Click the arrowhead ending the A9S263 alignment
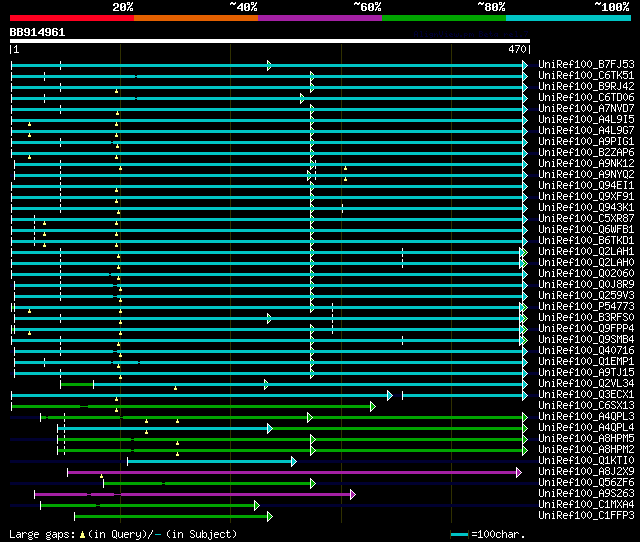640x542 pixels. coord(353,495)
